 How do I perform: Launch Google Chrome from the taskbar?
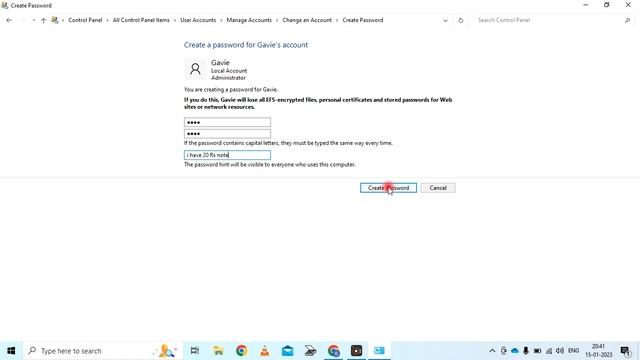pos(242,351)
